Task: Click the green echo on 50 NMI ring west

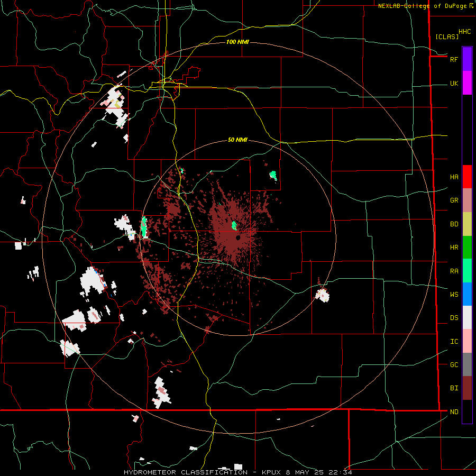Action: tap(144, 226)
